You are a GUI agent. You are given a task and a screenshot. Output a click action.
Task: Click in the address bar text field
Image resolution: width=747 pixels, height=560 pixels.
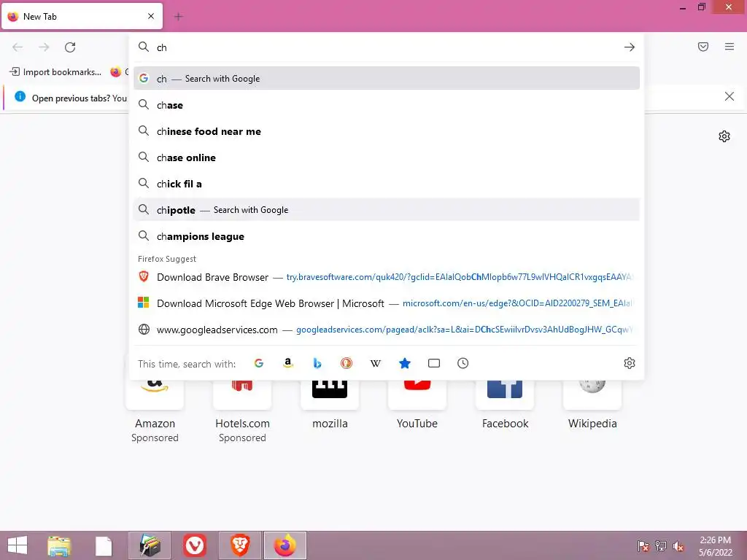(386, 47)
